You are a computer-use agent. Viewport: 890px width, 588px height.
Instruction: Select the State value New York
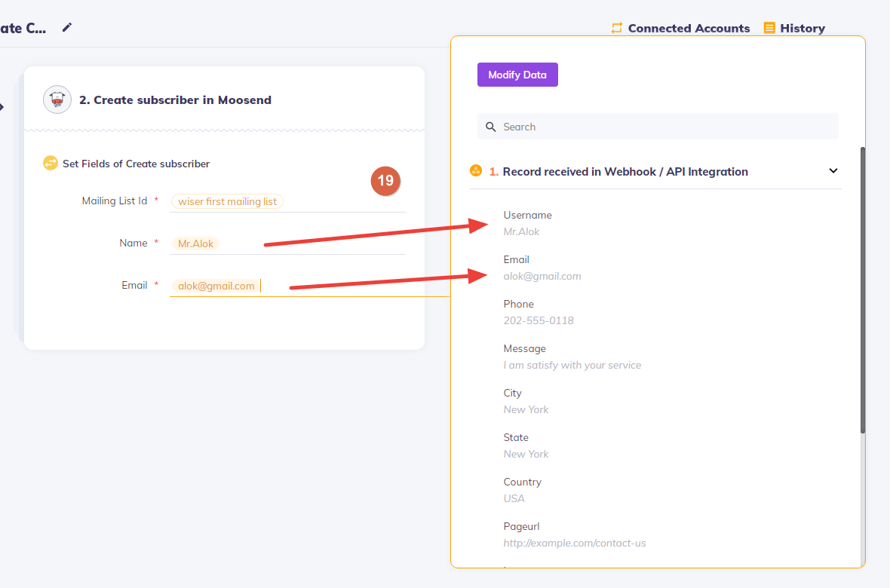click(526, 454)
